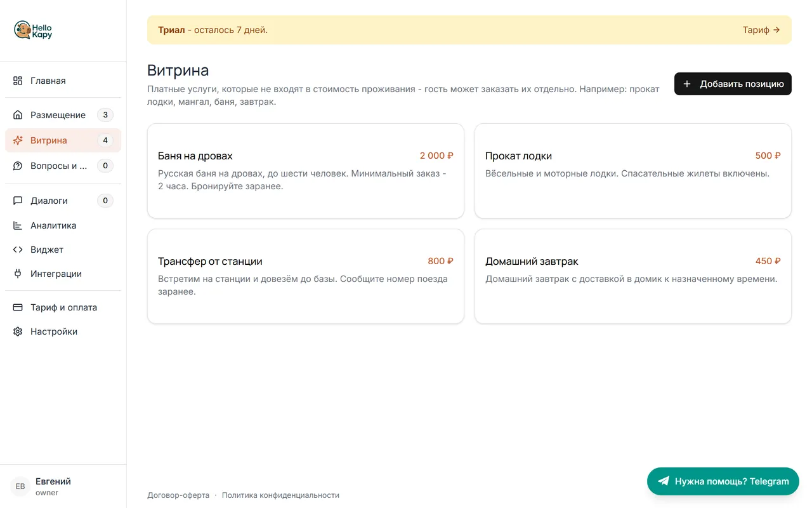Open the Договор-оферта link
Image resolution: width=812 pixels, height=508 pixels.
tap(178, 495)
